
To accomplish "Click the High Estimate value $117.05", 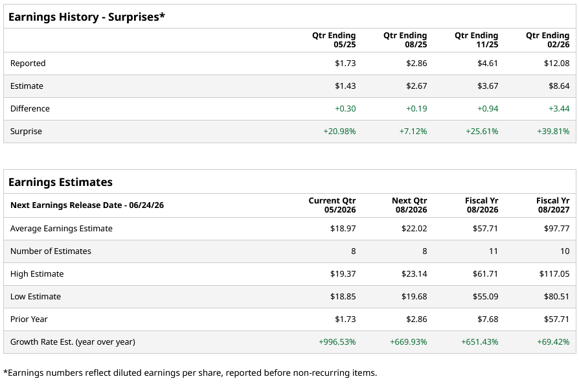I will 554,274.
